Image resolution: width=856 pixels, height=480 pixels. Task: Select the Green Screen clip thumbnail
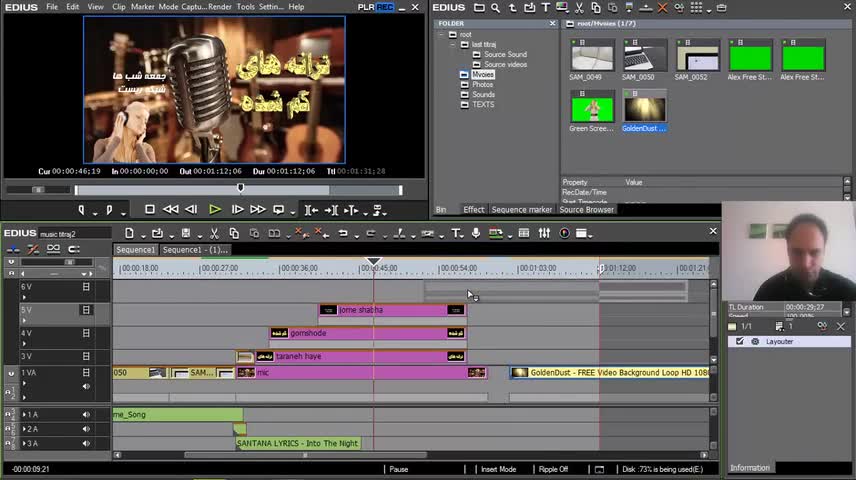tap(592, 108)
